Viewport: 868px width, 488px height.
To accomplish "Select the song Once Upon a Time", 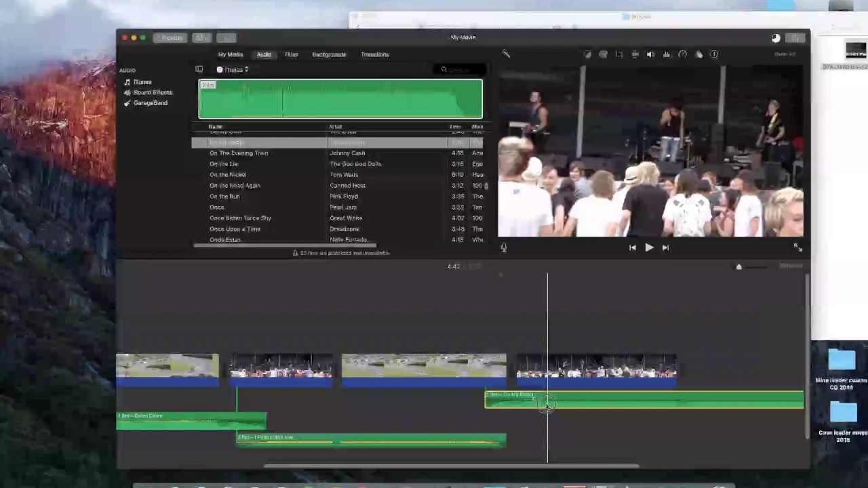I will pyautogui.click(x=235, y=229).
